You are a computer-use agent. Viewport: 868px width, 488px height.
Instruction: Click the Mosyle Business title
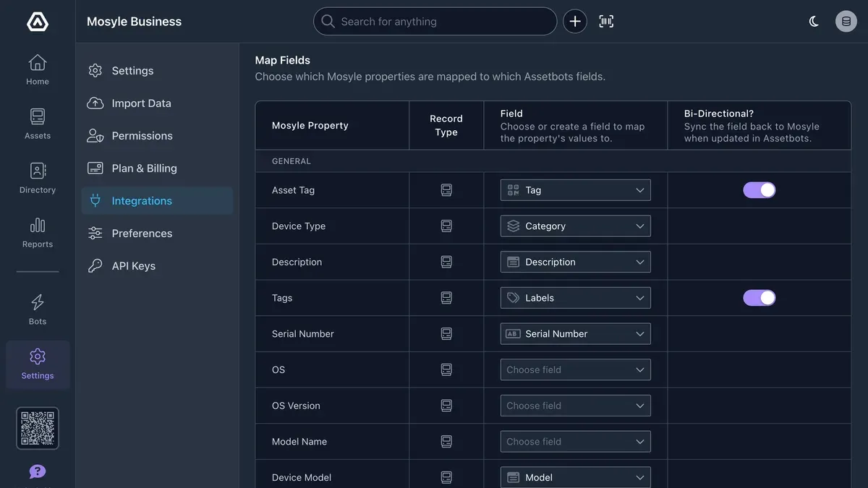(x=134, y=22)
